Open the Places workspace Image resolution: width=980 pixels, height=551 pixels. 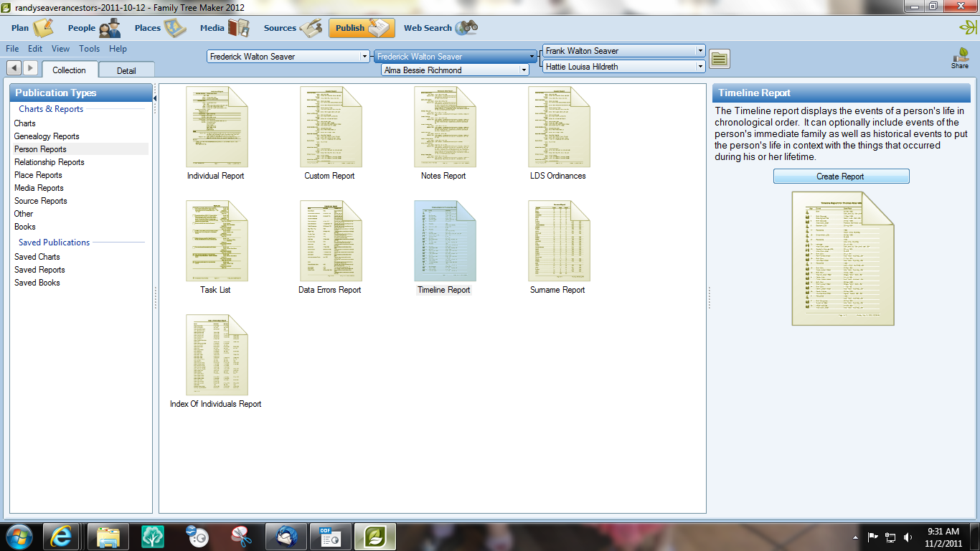click(159, 28)
